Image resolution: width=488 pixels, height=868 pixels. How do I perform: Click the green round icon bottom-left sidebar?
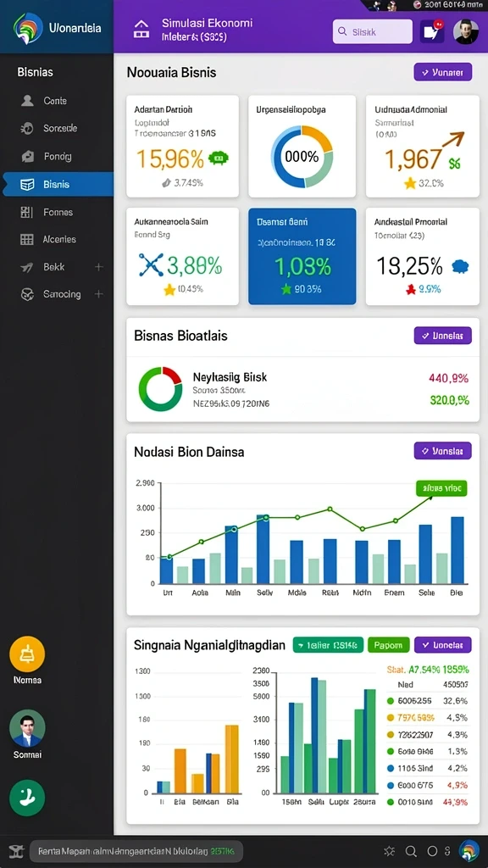click(27, 798)
